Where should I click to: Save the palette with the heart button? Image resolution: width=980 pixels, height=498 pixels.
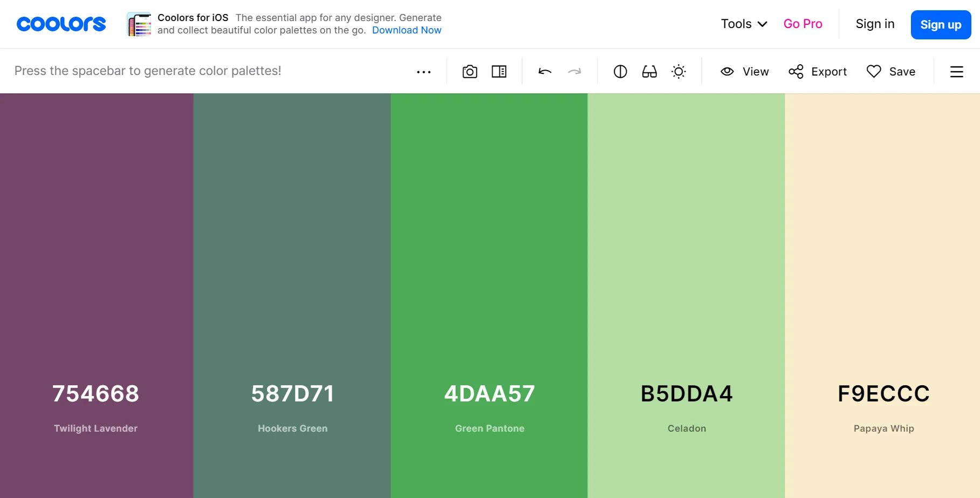click(891, 72)
